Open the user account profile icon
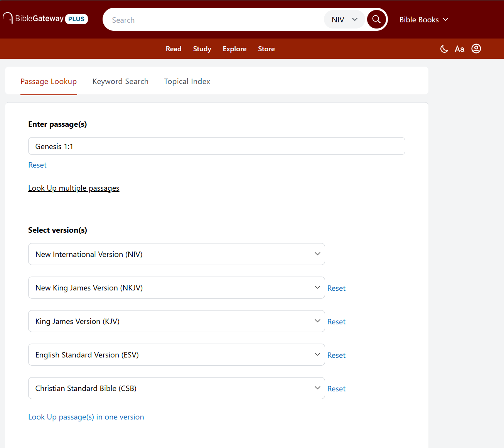 pos(476,49)
